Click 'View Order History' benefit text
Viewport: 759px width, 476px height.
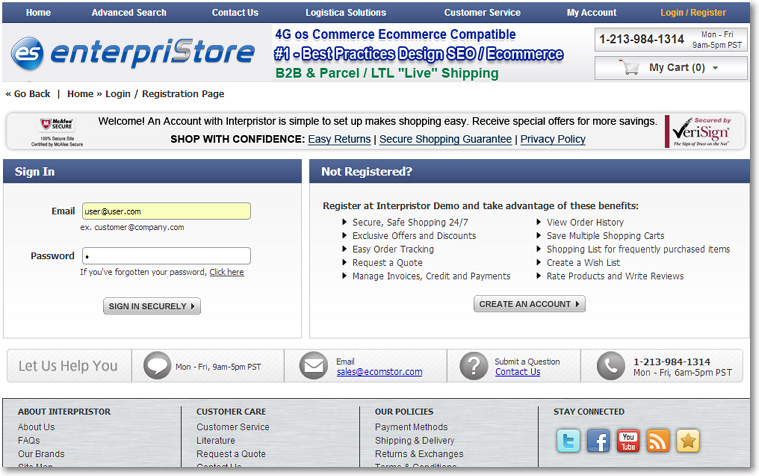tap(585, 222)
